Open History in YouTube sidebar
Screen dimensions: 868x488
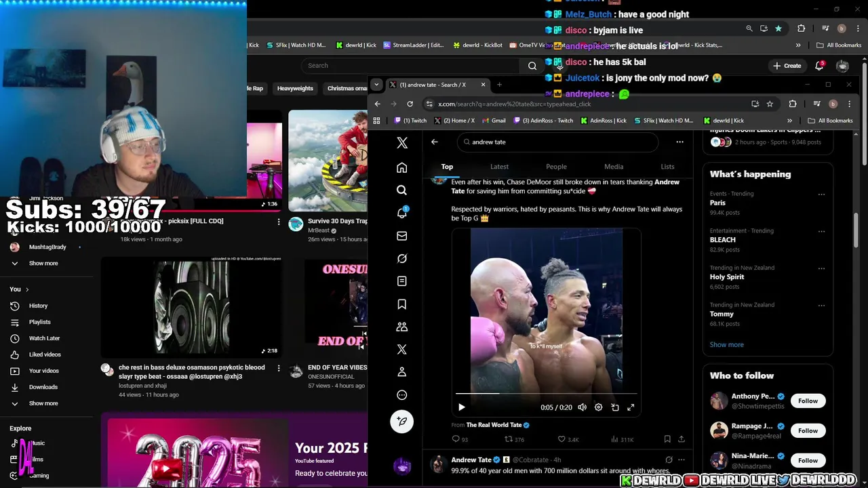(38, 306)
